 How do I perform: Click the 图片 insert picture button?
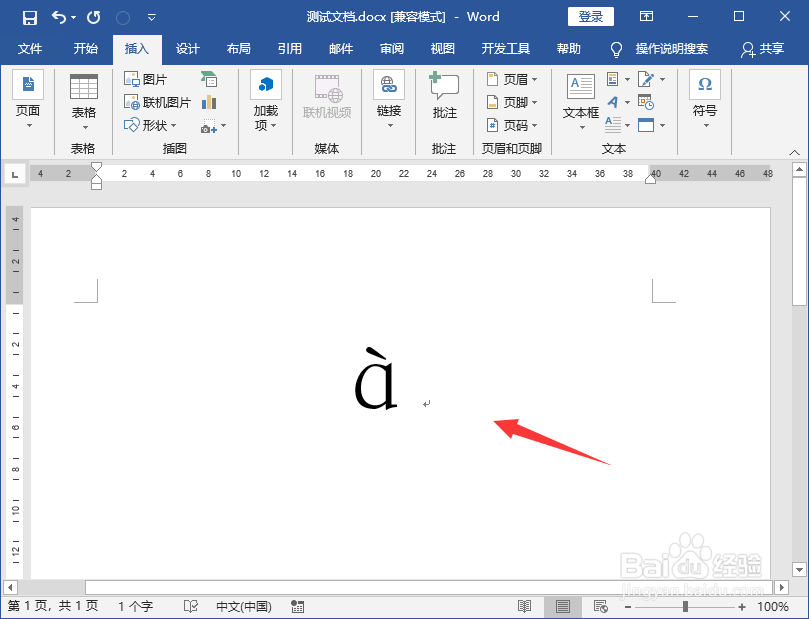click(145, 79)
